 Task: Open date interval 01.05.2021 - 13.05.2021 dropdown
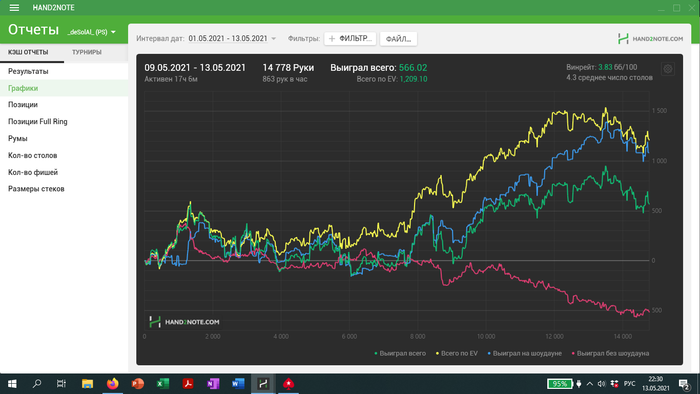tap(232, 39)
